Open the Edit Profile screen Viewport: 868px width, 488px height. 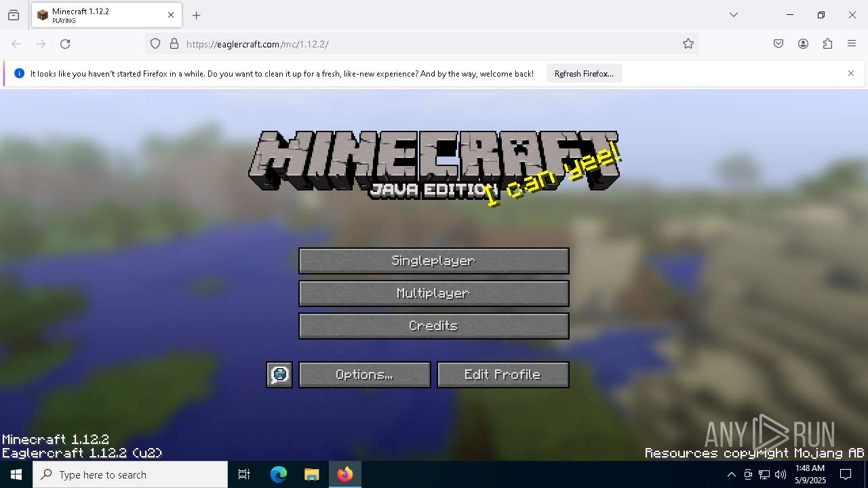click(503, 375)
